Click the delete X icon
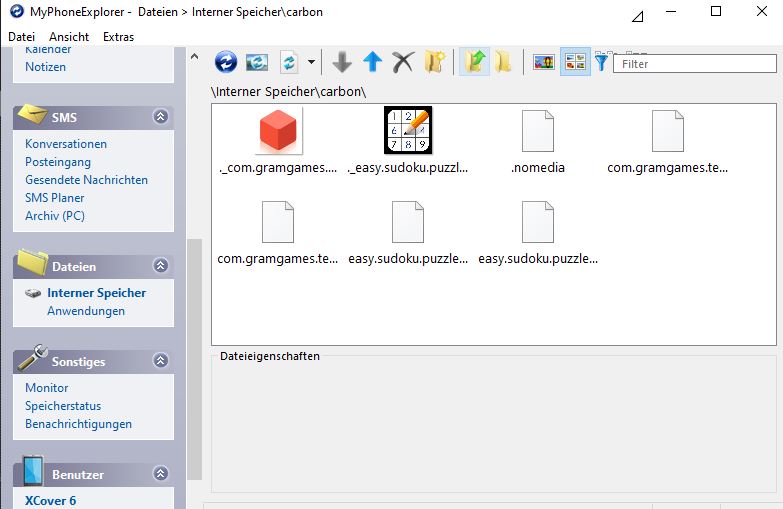The width and height of the screenshot is (783, 509). click(403, 62)
